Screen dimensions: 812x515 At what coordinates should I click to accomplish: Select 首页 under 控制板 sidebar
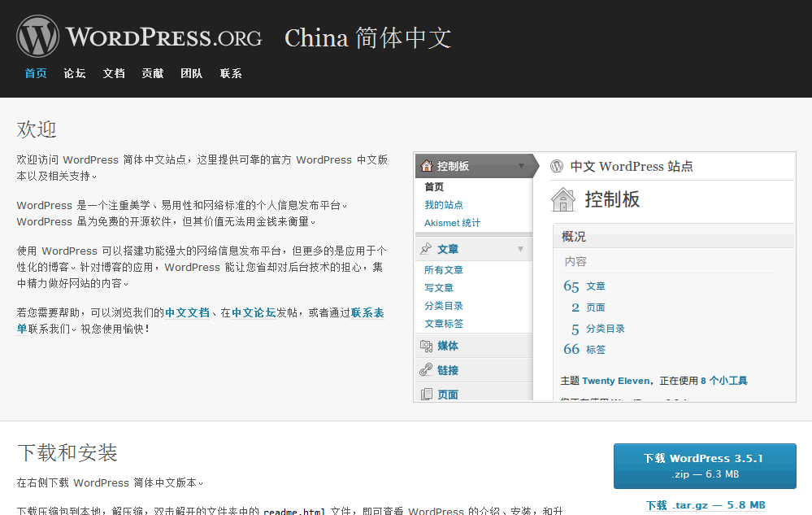(x=434, y=187)
